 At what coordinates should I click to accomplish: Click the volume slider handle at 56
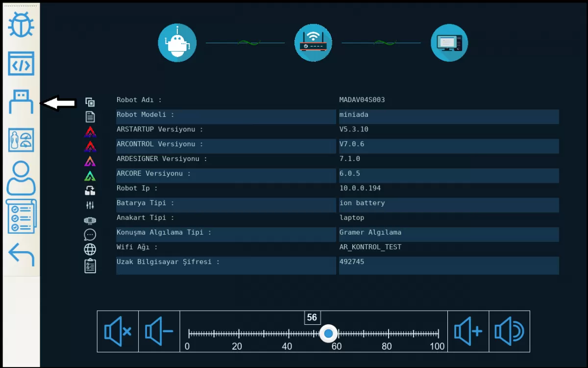click(x=328, y=334)
